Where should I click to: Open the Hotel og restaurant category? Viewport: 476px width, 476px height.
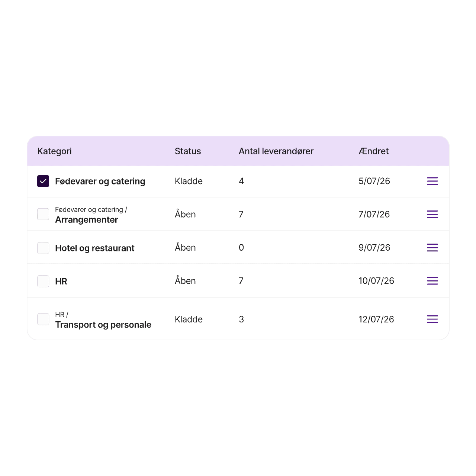pyautogui.click(x=95, y=248)
